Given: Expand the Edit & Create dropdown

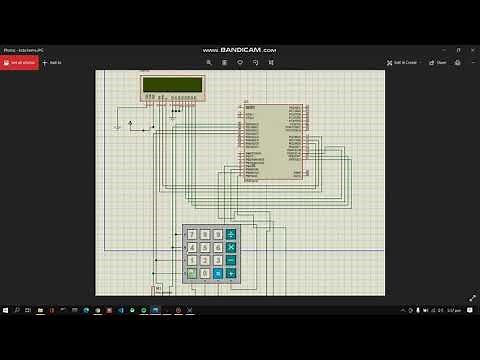Looking at the screenshot, I should pos(404,63).
